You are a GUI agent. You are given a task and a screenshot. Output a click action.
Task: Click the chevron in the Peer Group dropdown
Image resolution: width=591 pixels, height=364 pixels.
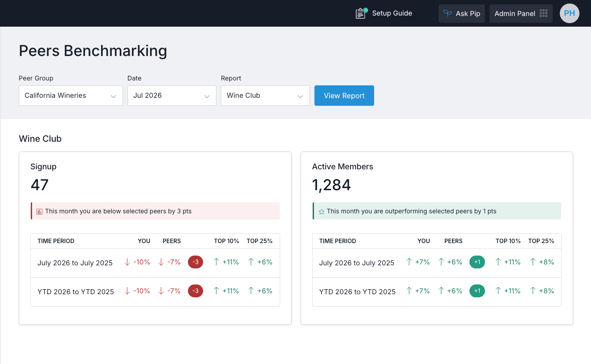coord(113,96)
